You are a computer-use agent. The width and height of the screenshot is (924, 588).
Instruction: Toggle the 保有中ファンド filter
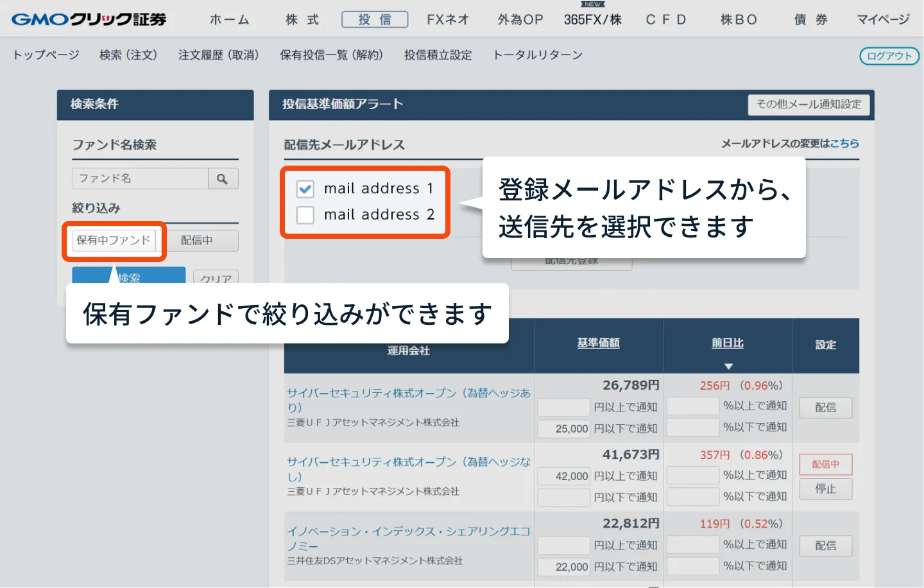coord(113,240)
